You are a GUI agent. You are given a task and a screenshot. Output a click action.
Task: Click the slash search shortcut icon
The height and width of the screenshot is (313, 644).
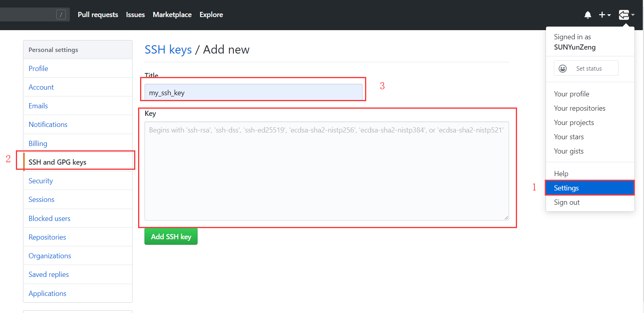tap(61, 15)
